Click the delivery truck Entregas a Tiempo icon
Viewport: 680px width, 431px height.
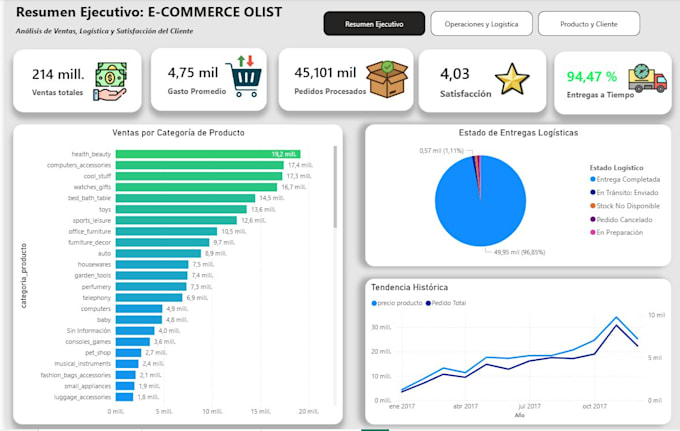point(647,78)
